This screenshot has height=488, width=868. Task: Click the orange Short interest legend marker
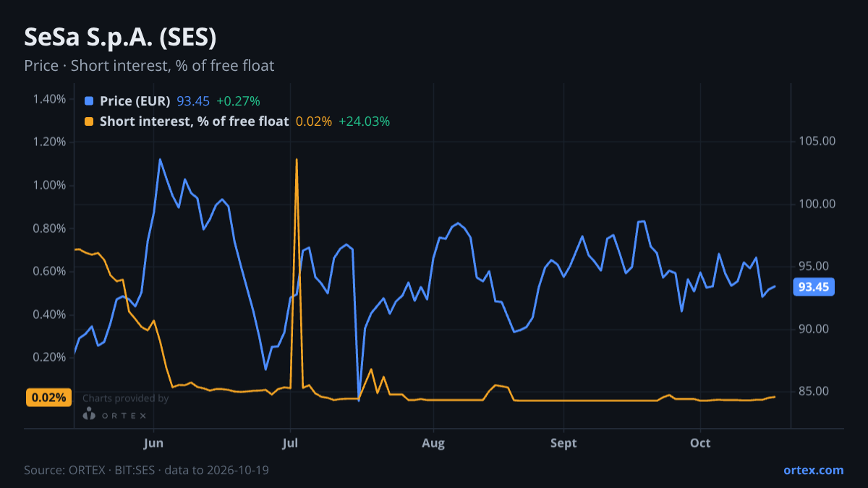[89, 121]
